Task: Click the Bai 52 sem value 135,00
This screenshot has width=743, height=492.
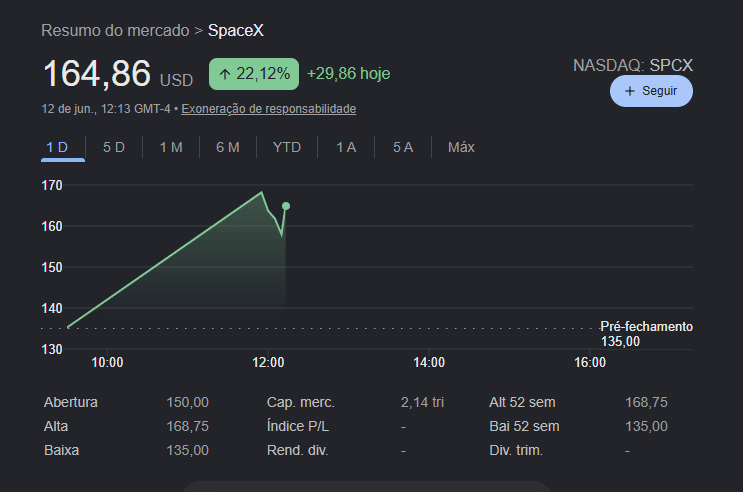Action: coord(646,427)
